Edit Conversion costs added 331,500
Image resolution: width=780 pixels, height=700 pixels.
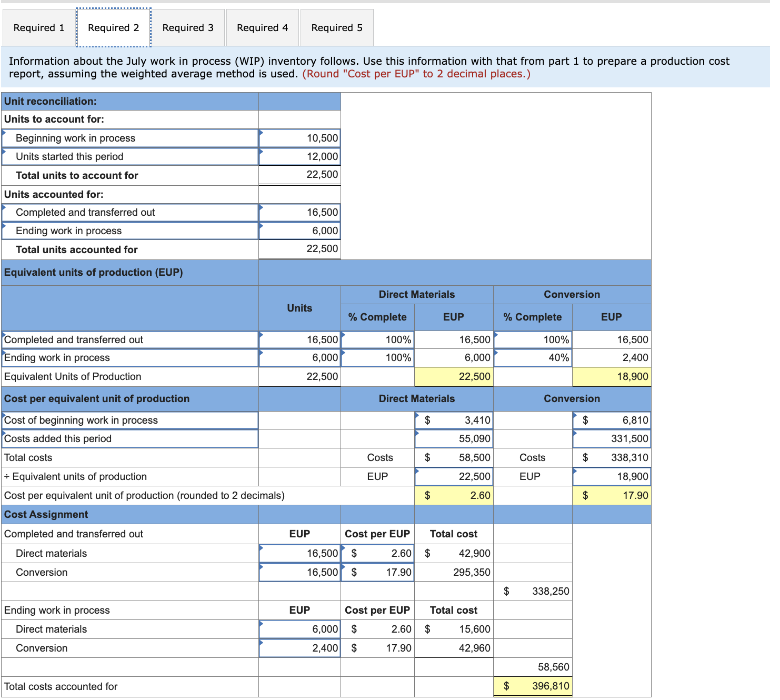pos(612,438)
